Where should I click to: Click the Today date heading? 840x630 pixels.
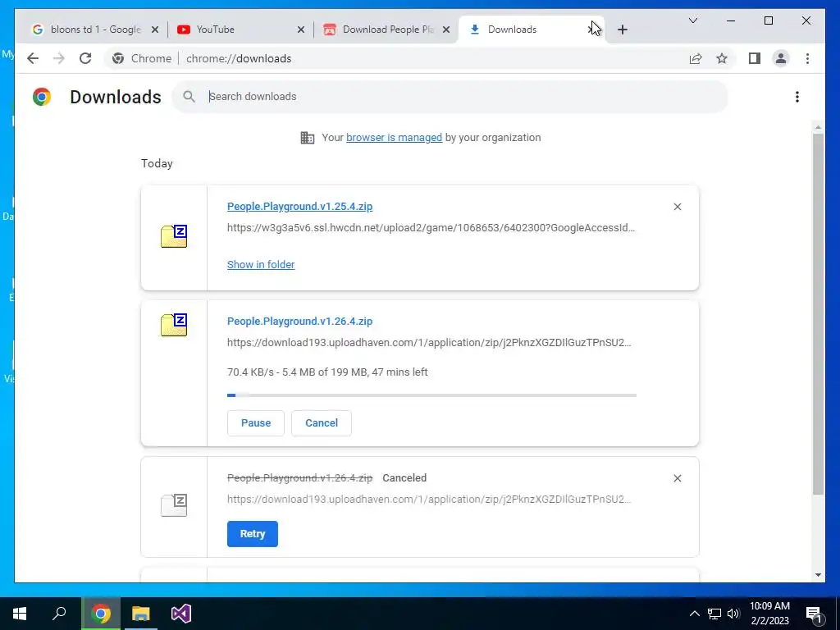[157, 164]
